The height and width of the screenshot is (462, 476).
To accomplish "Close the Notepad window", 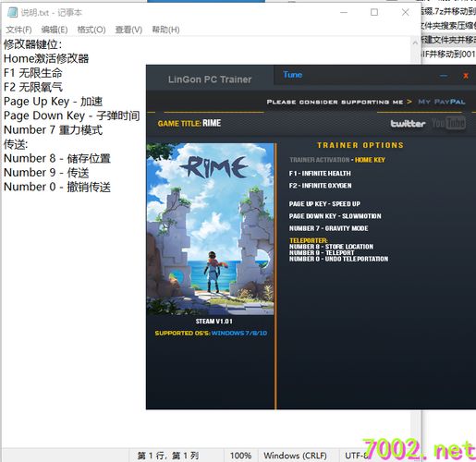I will 406,12.
